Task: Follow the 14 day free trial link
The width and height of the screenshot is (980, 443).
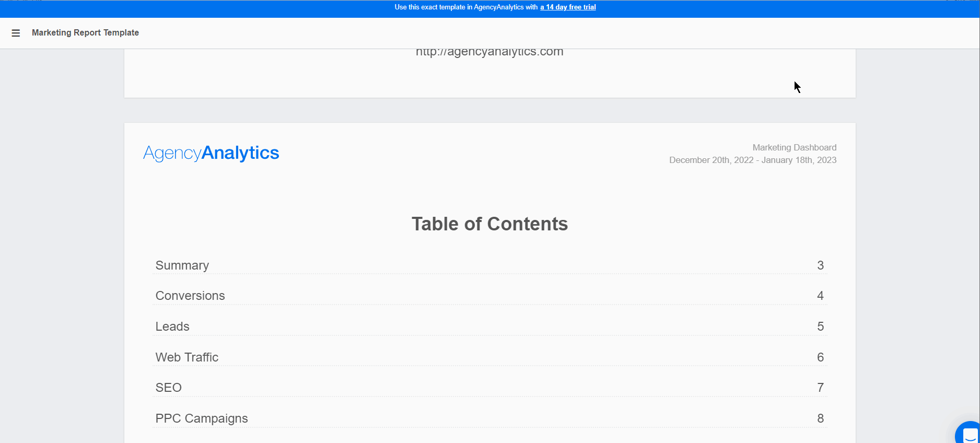Action: [568, 7]
